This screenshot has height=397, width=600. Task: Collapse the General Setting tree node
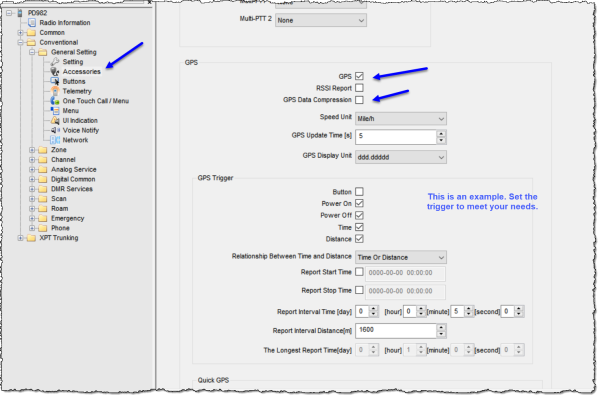(x=32, y=52)
